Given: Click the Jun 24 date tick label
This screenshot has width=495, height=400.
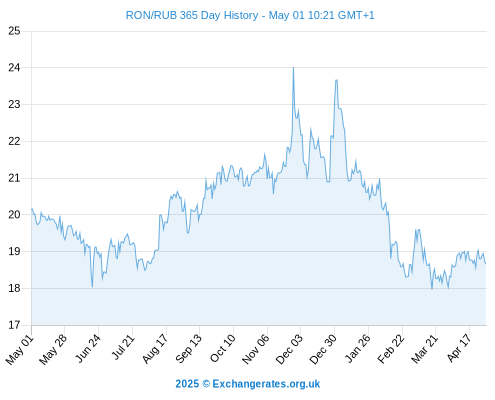Looking at the screenshot, I should [88, 348].
